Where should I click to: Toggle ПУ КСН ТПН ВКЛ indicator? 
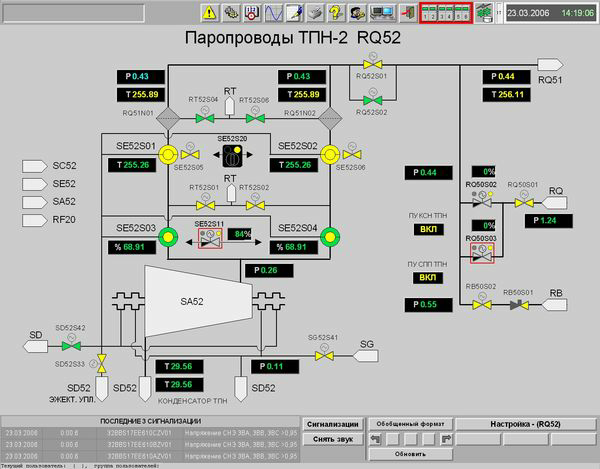click(429, 230)
